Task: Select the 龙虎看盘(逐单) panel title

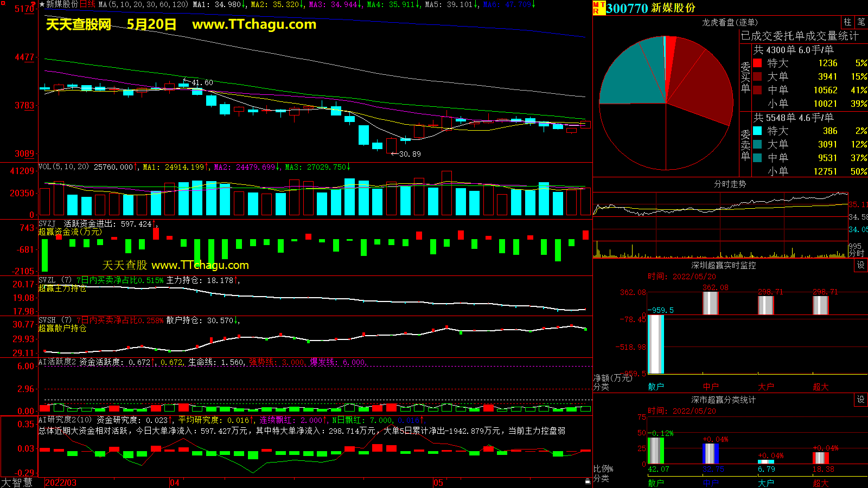Action: [730, 22]
